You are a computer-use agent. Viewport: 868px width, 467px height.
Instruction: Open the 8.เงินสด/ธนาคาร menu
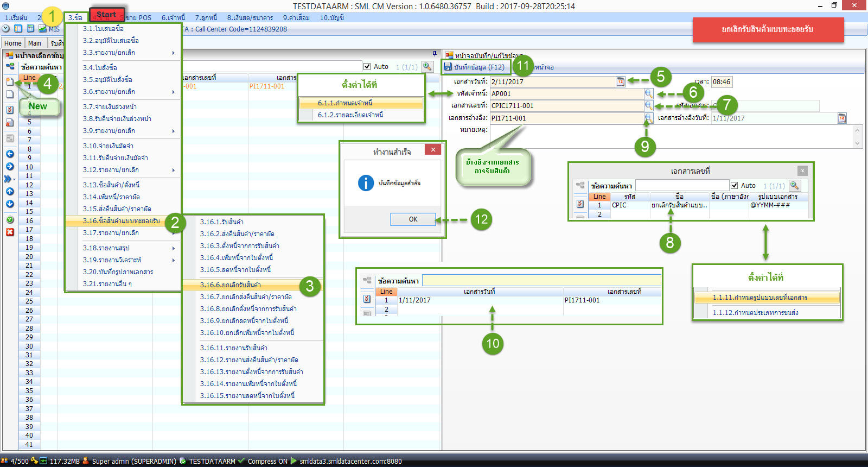pyautogui.click(x=250, y=17)
